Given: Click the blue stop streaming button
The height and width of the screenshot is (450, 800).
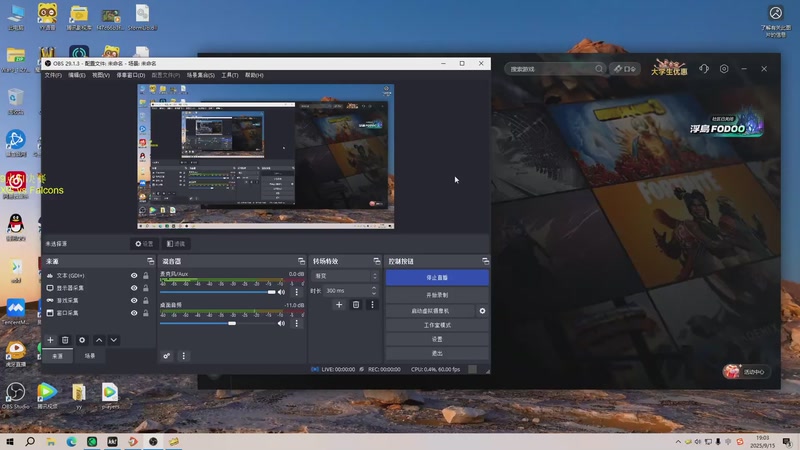Looking at the screenshot, I should tap(437, 278).
